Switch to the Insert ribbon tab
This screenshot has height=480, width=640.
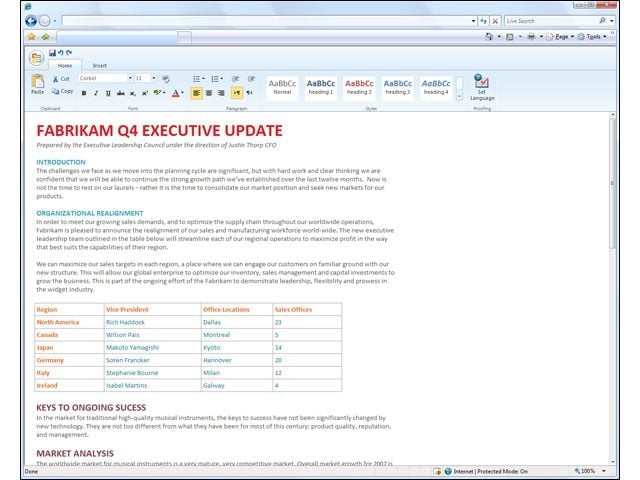[x=100, y=66]
